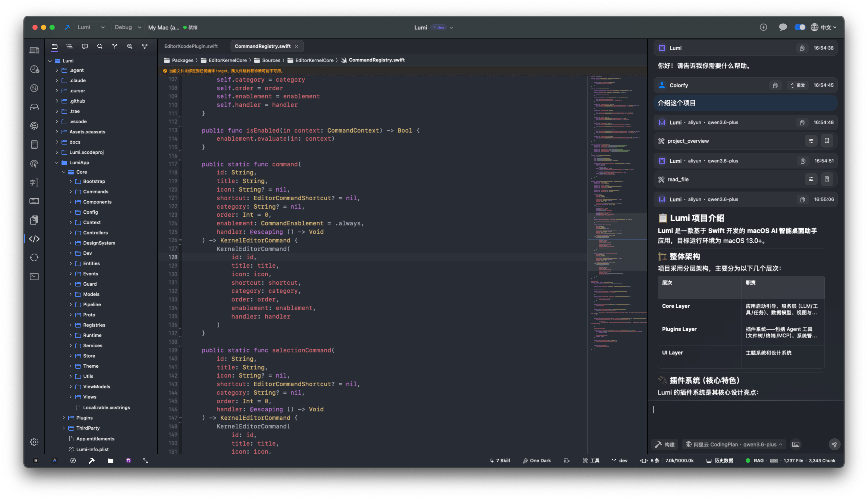868x499 pixels.
Task: Collapse the root Lumi folder
Action: 50,61
